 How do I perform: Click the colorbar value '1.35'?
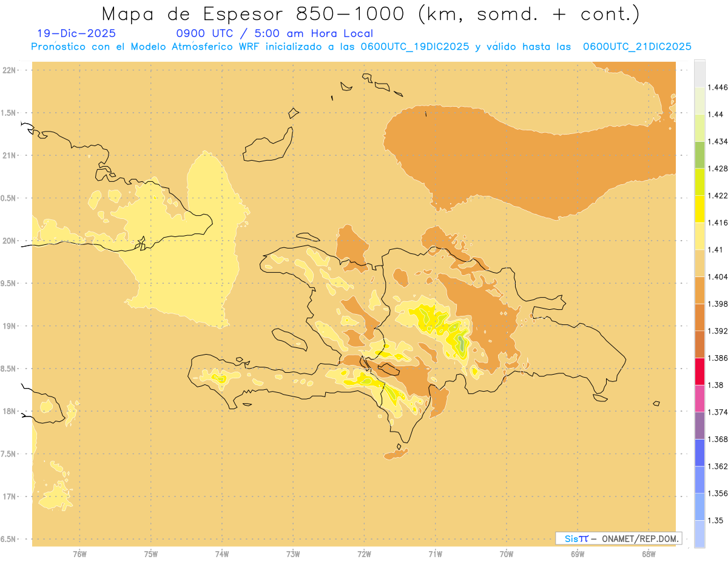coord(715,520)
